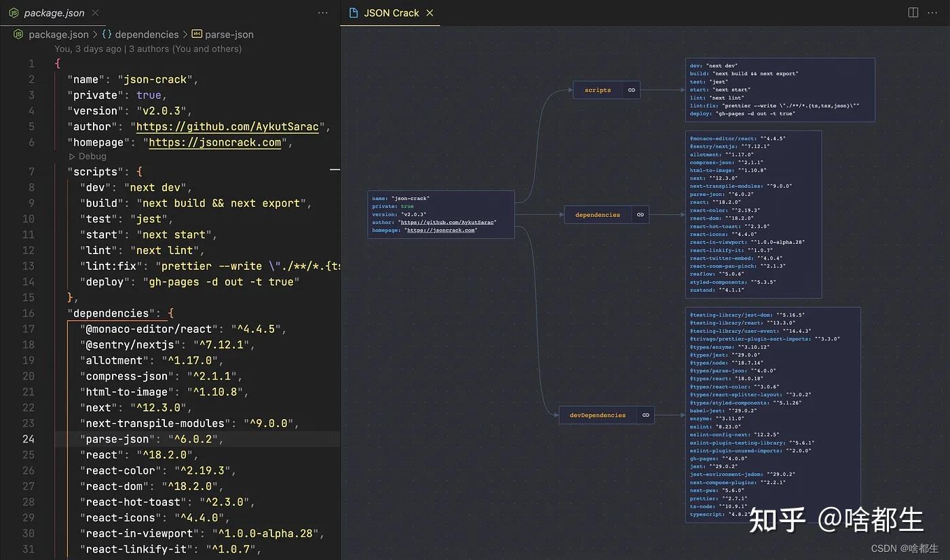
Task: Click the "scripts" key in the editor
Action: (95, 172)
